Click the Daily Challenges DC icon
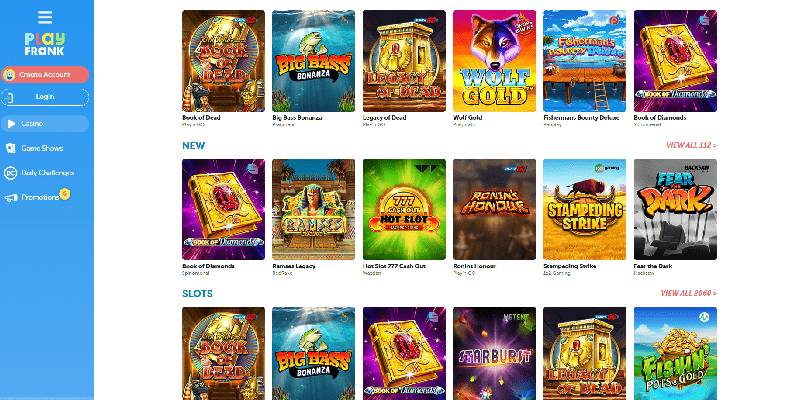 point(10,173)
